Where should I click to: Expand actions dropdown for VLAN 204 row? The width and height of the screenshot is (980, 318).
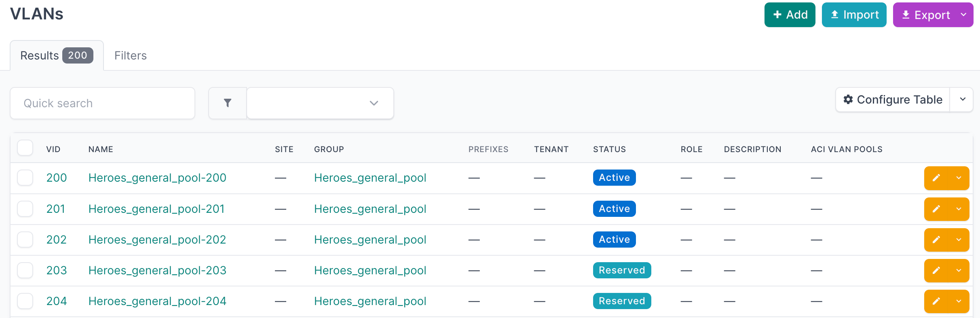coord(959,301)
